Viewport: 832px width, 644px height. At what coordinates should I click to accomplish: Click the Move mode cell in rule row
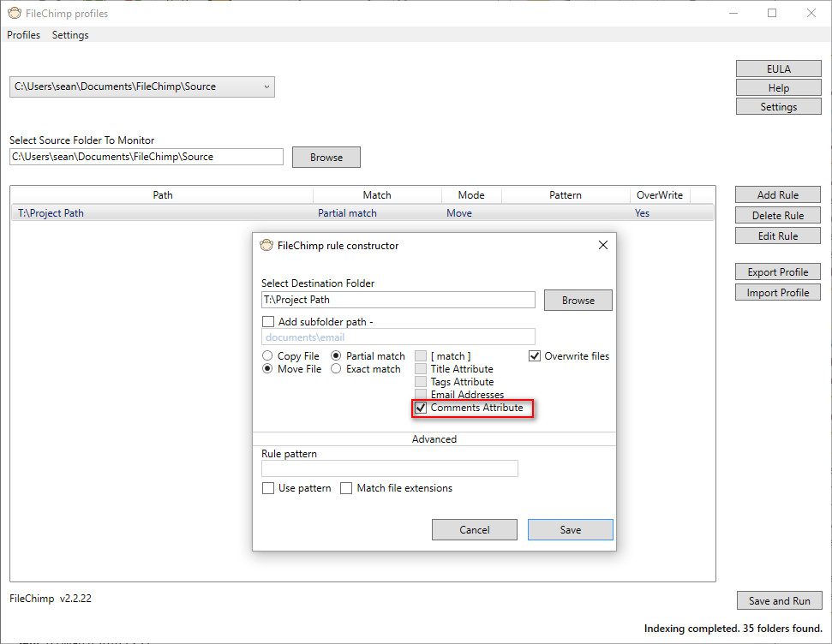[459, 213]
